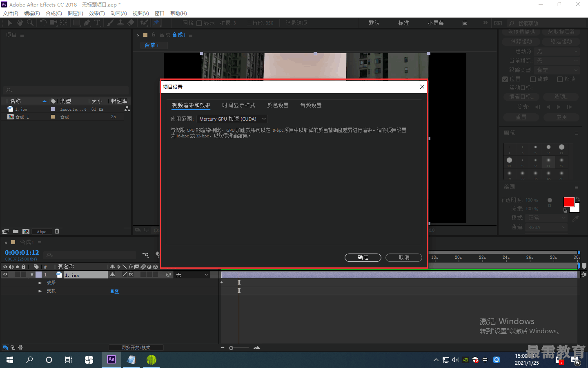Click the red foreground color swatch
The width and height of the screenshot is (588, 368).
tap(569, 202)
